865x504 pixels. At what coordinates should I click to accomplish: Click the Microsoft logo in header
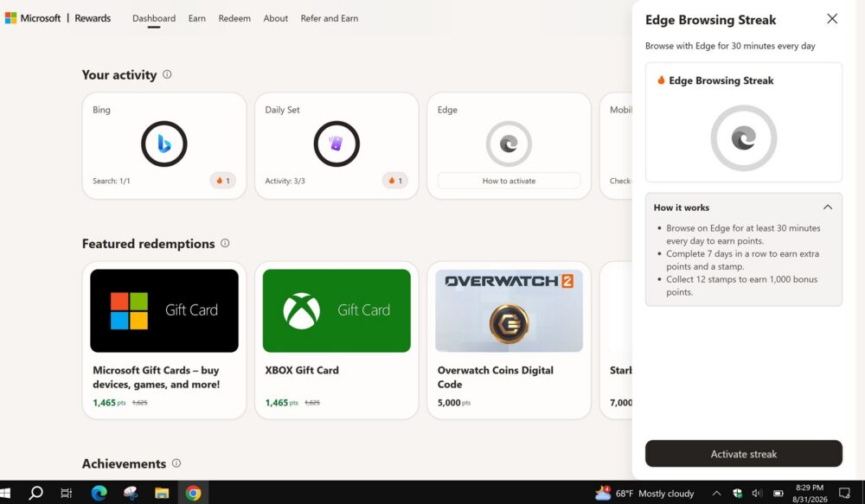10,18
